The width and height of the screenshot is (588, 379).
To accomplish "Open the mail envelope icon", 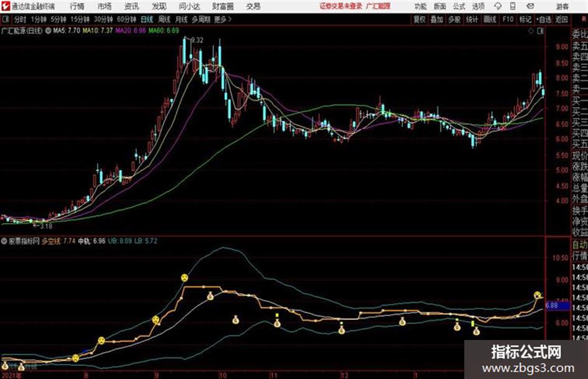I will 530,6.
